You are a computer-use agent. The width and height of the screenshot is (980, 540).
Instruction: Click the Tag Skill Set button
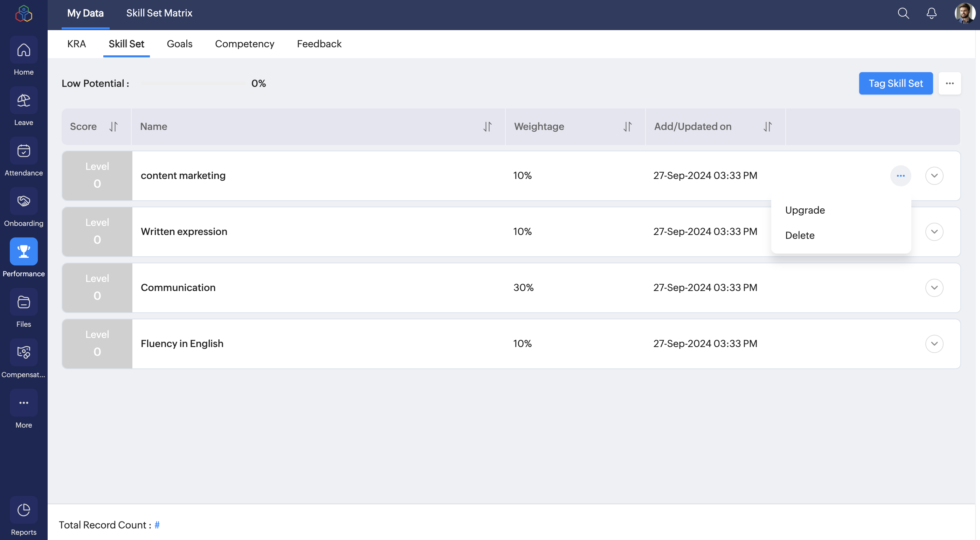click(x=895, y=84)
